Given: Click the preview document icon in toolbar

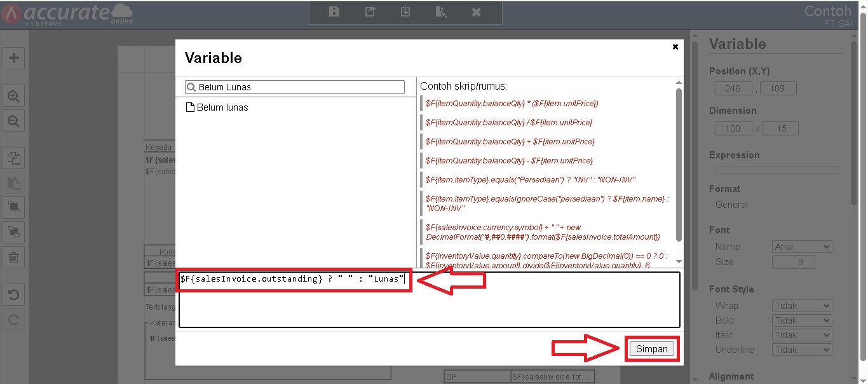Looking at the screenshot, I should pos(440,12).
